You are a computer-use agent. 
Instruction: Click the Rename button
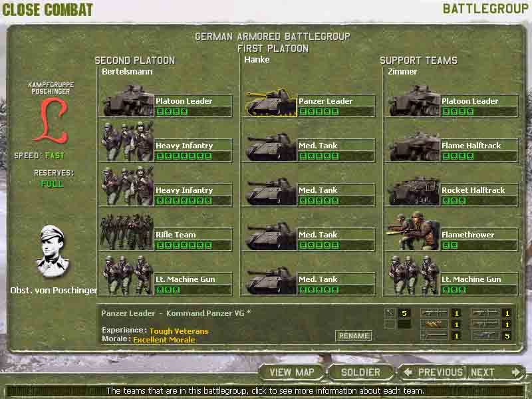[354, 336]
